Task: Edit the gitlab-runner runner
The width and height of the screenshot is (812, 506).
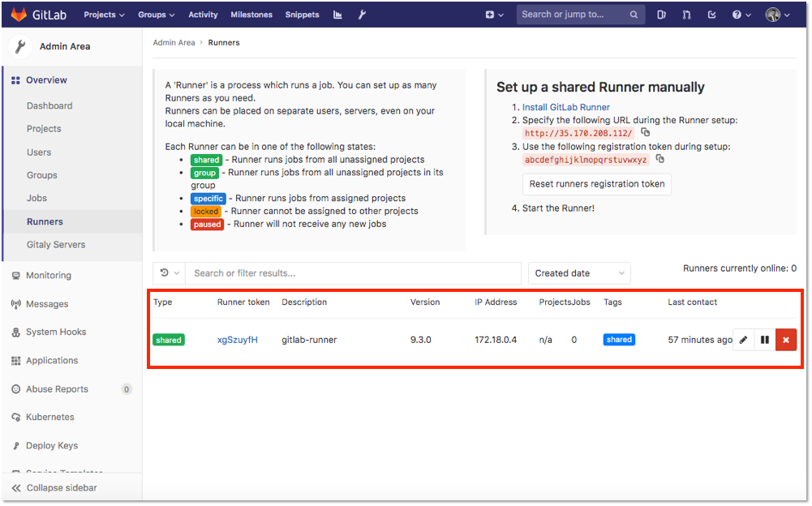Action: coord(744,340)
